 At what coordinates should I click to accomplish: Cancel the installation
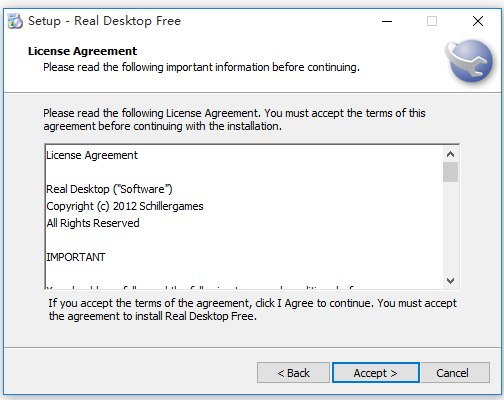point(455,373)
